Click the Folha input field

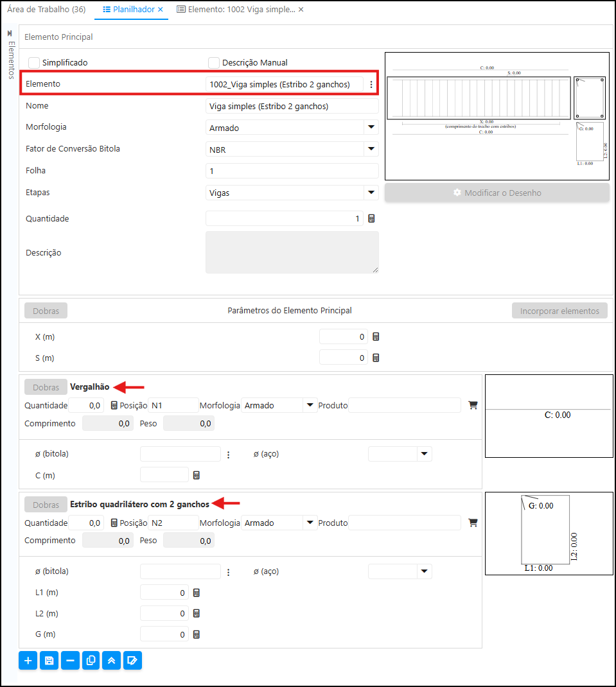[292, 171]
